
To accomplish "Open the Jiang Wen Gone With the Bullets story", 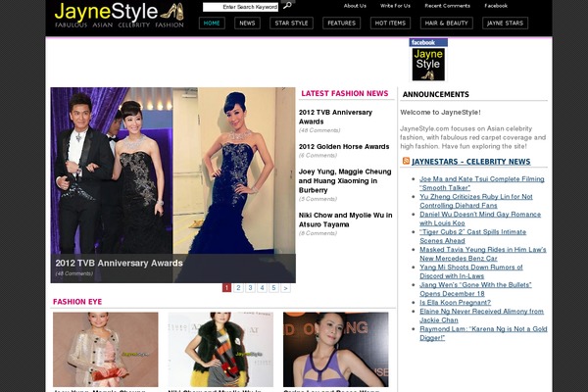I will tap(475, 289).
